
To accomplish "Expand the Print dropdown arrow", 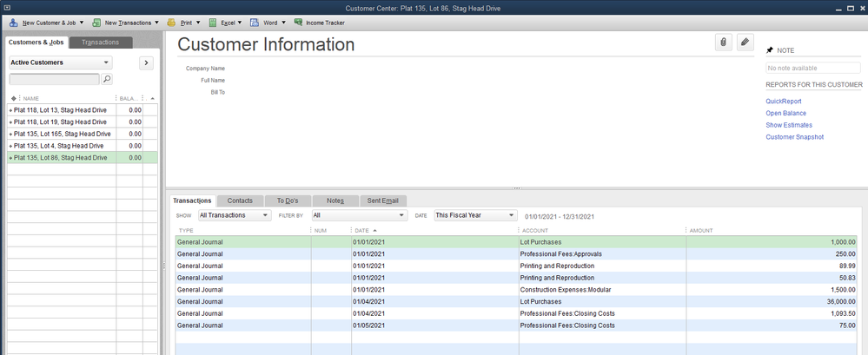I will 198,23.
